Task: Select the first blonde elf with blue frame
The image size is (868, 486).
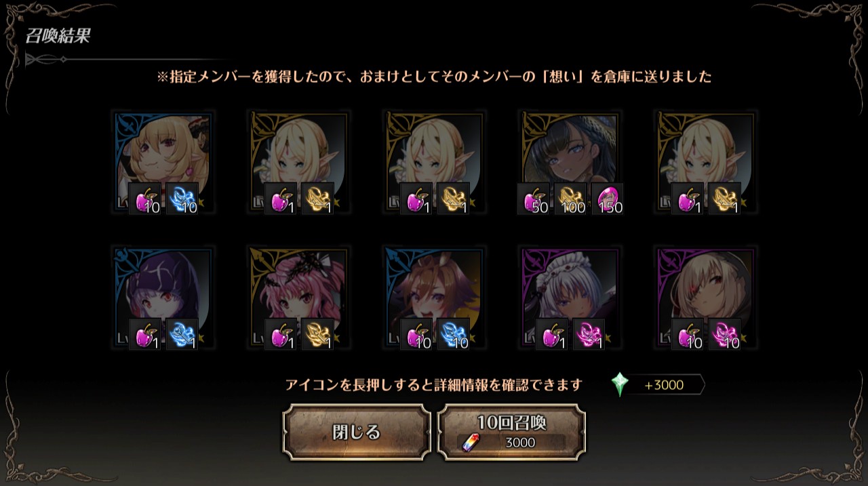Action: (x=163, y=163)
